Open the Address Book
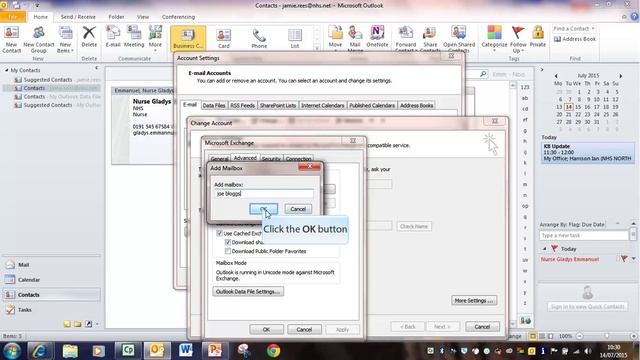This screenshot has width=640, height=360. (575, 39)
